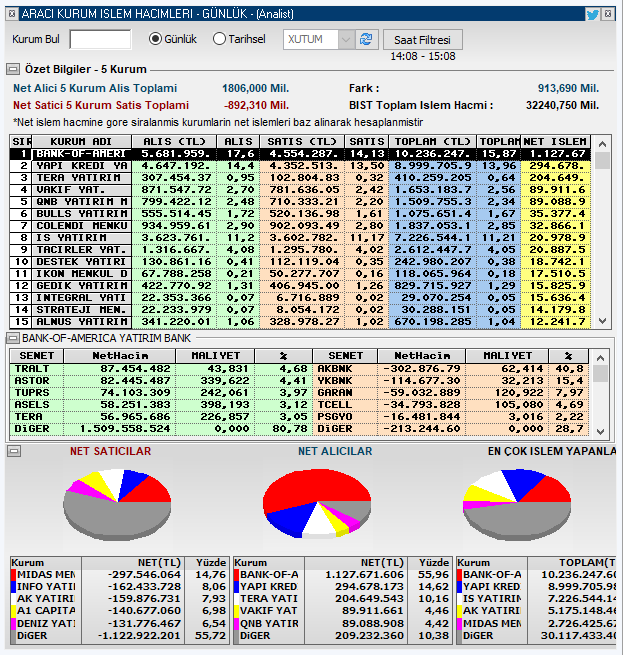Click the NET SATICILAR pie chart
Image resolution: width=623 pixels, height=655 pixels.
click(117, 505)
